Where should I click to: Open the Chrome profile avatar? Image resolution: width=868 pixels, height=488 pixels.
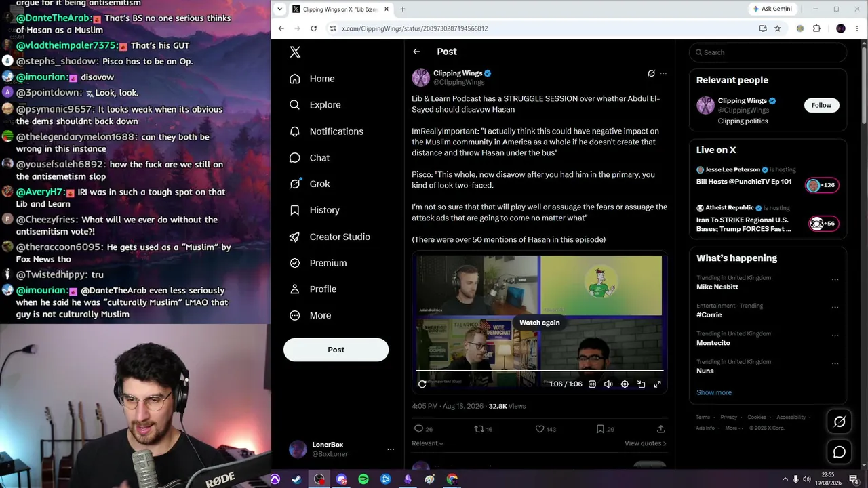(841, 28)
